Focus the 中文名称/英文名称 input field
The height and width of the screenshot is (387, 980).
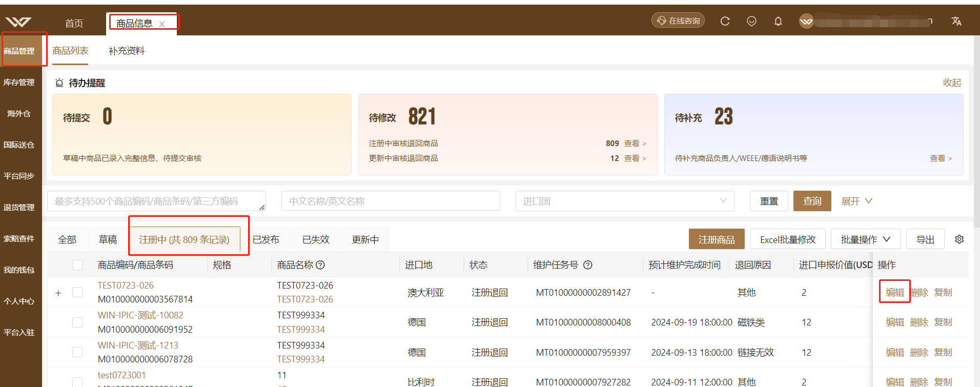tap(391, 201)
